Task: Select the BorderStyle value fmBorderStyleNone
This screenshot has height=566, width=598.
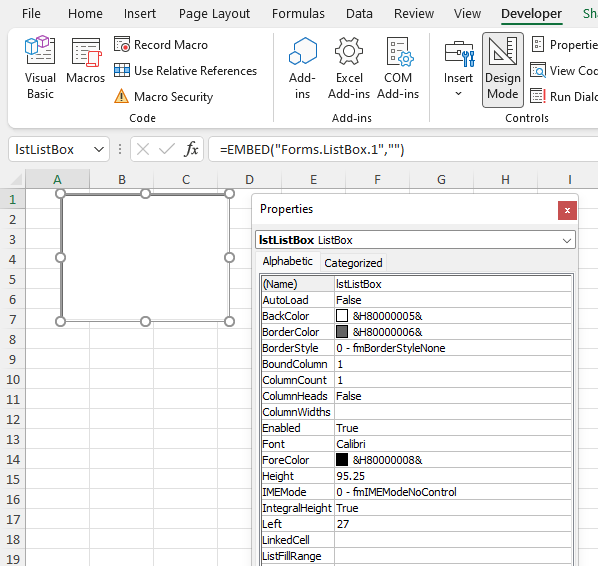Action: point(453,348)
